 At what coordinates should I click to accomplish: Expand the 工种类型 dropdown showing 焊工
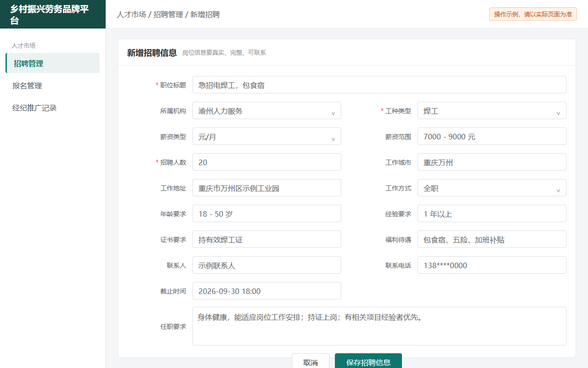[x=492, y=110]
